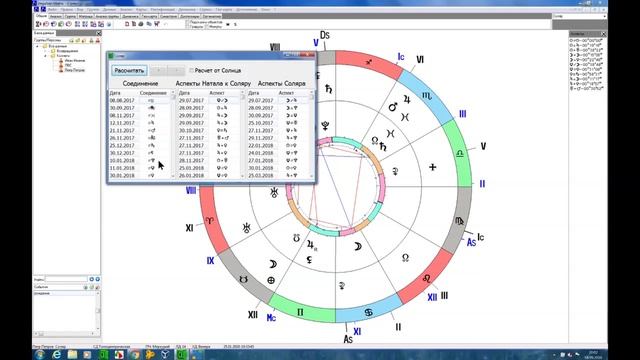Toggle the Градусы checkbox in the toolbar

point(188,27)
